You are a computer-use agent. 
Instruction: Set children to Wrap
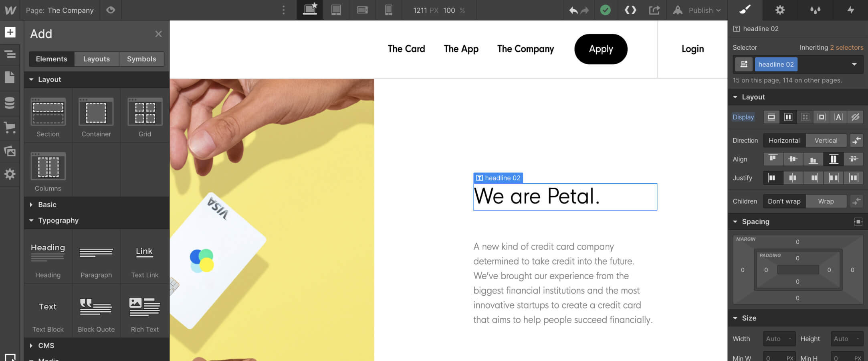point(826,201)
